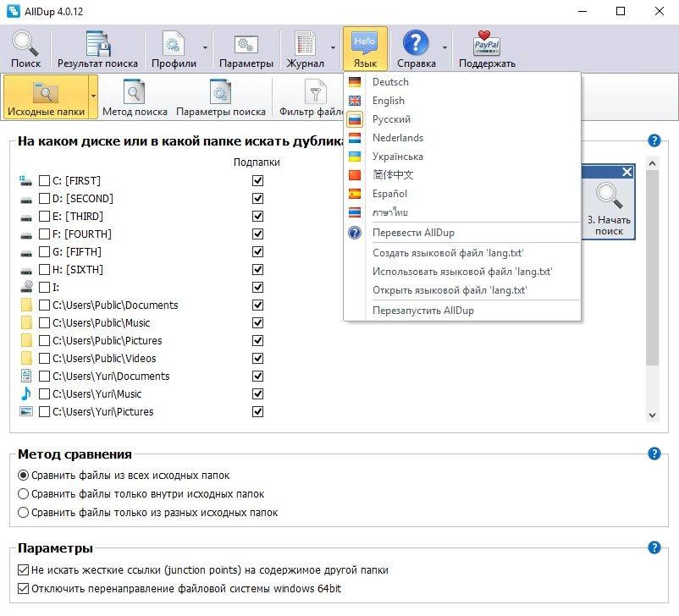
Task: Click the C:\Users\Yuri\Pictures path text
Action: 103,411
